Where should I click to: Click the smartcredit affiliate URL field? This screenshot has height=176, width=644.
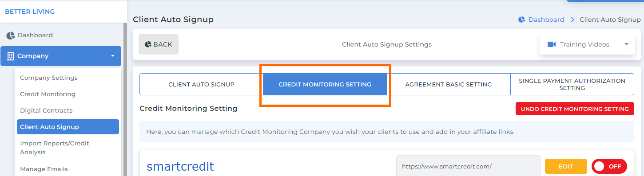point(468,166)
